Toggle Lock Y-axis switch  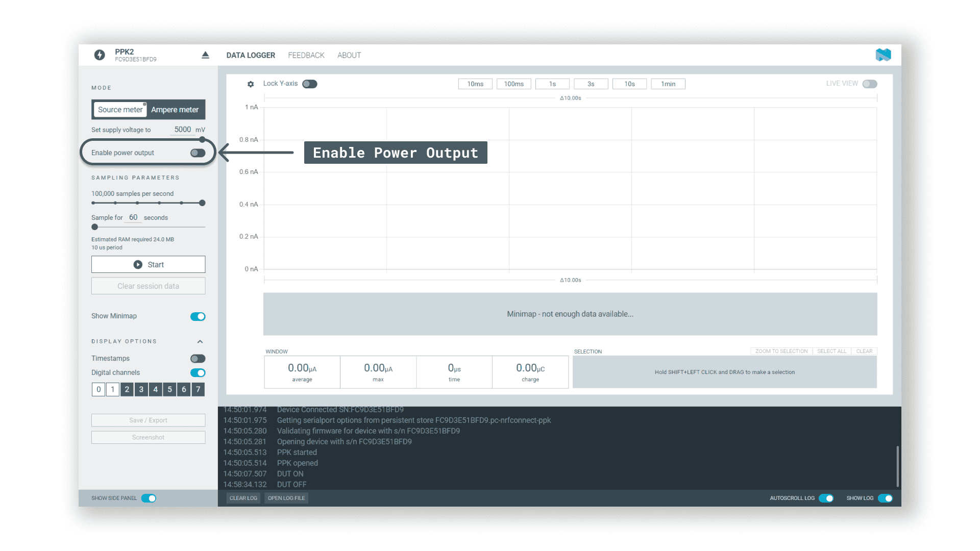tap(309, 84)
